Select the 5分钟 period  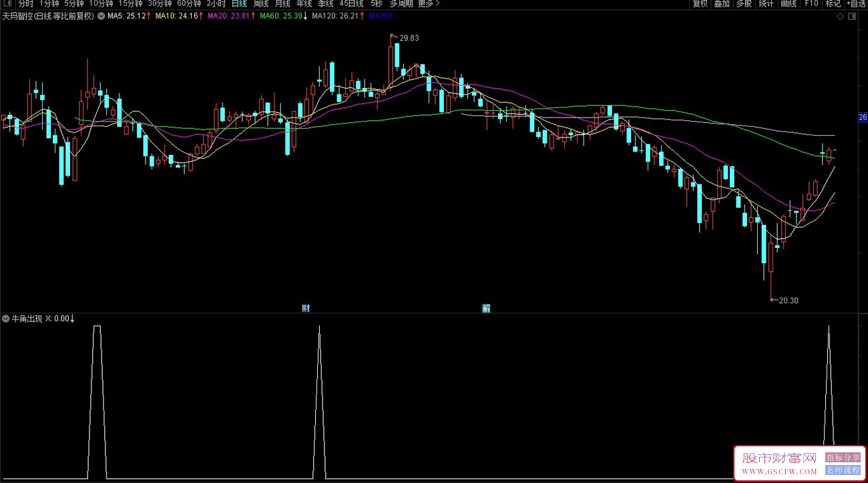click(x=74, y=4)
